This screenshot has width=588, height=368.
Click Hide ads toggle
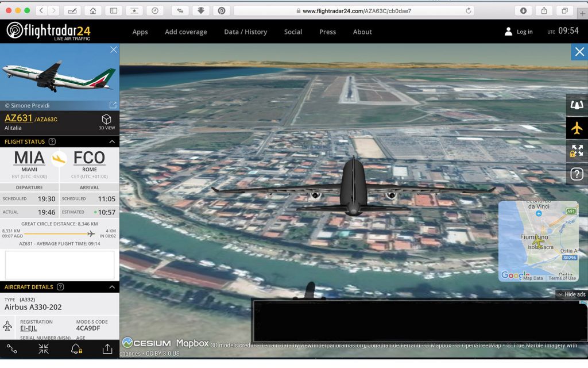point(571,294)
